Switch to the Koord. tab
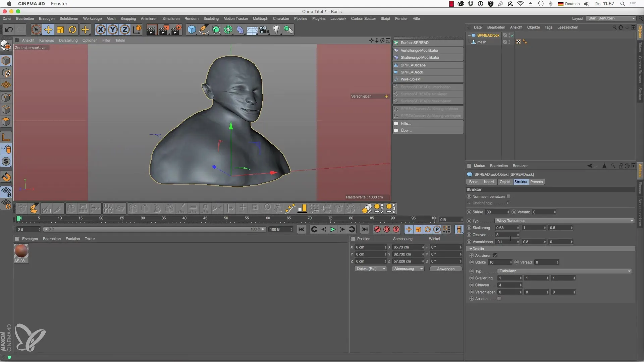 tap(489, 182)
